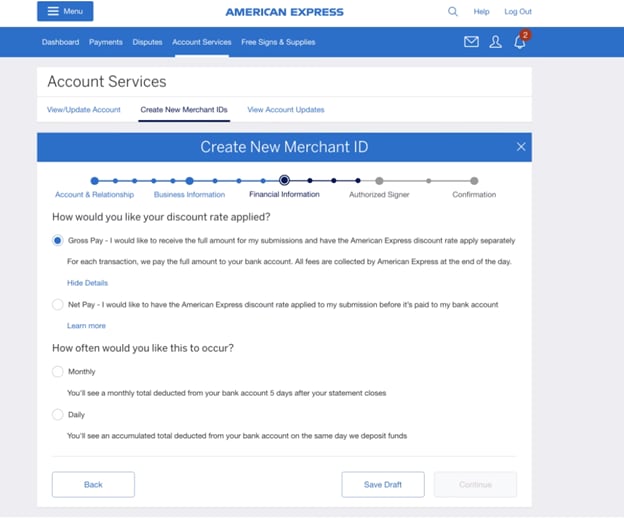This screenshot has width=624, height=519.
Task: Click the Back button
Action: tap(93, 484)
